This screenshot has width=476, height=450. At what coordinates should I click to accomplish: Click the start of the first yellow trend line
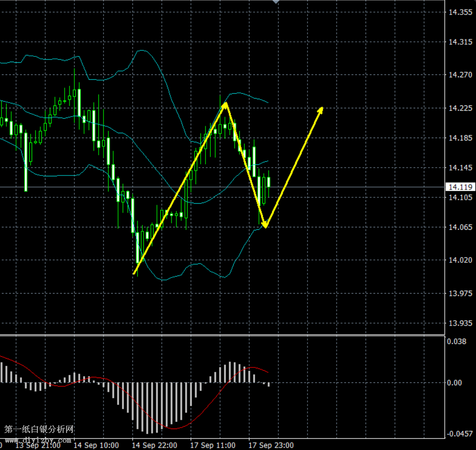(x=134, y=274)
